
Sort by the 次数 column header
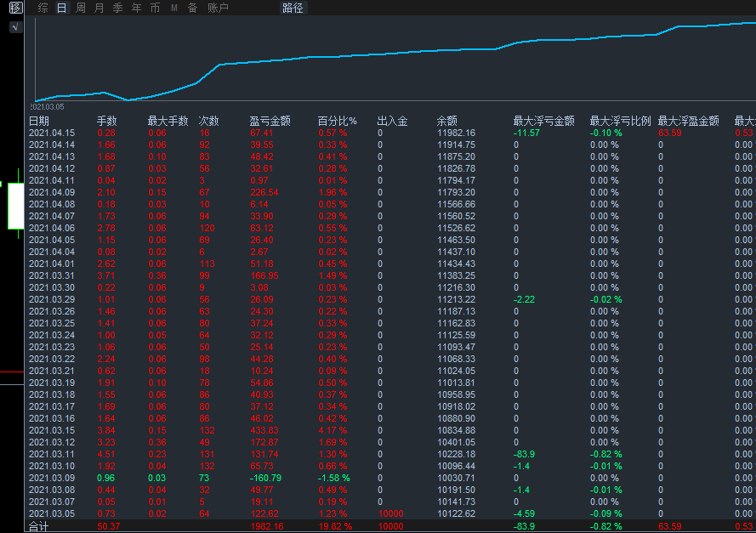208,121
